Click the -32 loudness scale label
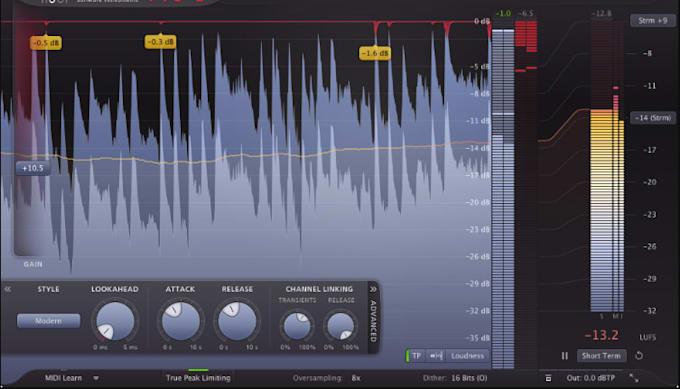 pyautogui.click(x=649, y=311)
